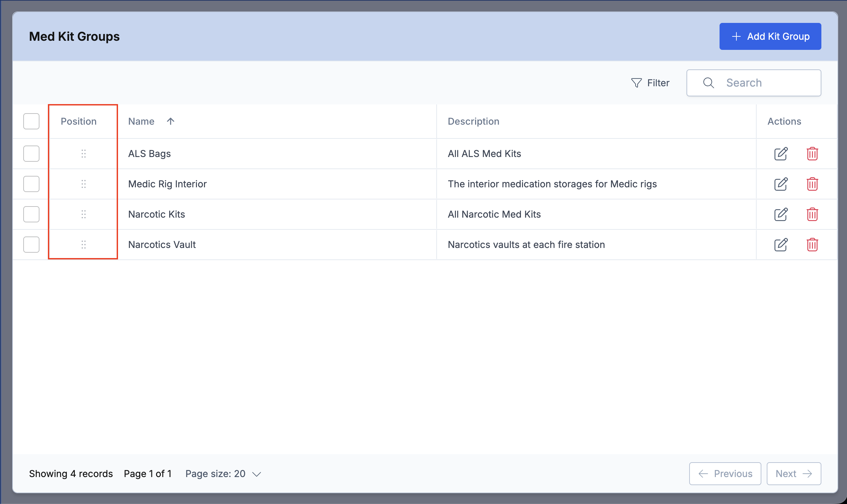Click the Add Kit Group button
Viewport: 847px width, 504px height.
point(770,36)
